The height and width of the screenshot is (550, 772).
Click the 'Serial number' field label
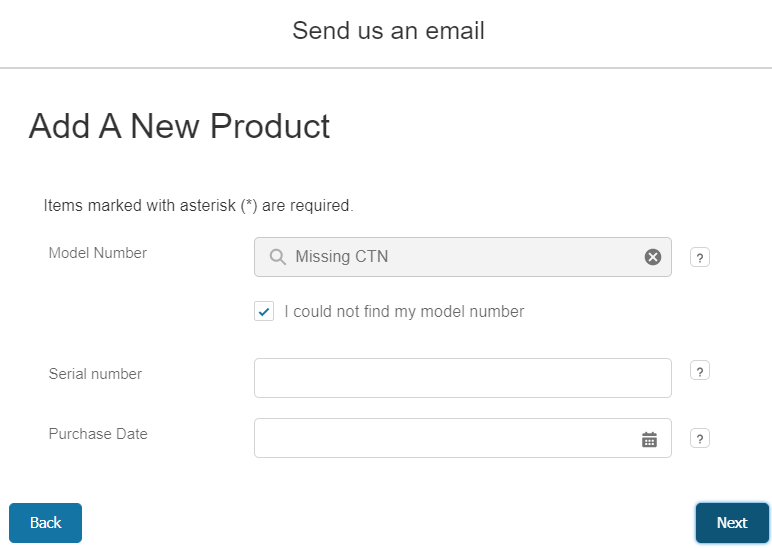[x=95, y=374]
